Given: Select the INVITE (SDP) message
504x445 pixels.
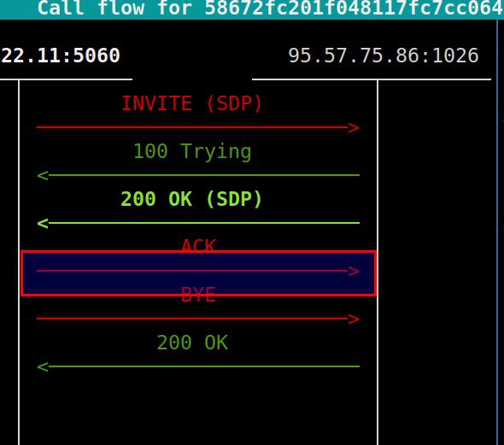Looking at the screenshot, I should 192,103.
